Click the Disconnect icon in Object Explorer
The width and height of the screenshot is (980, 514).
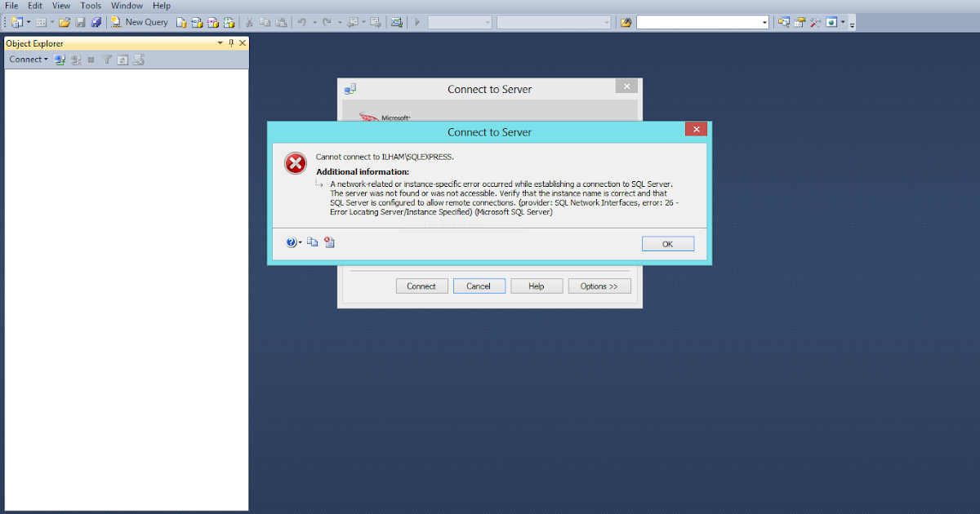click(x=75, y=60)
